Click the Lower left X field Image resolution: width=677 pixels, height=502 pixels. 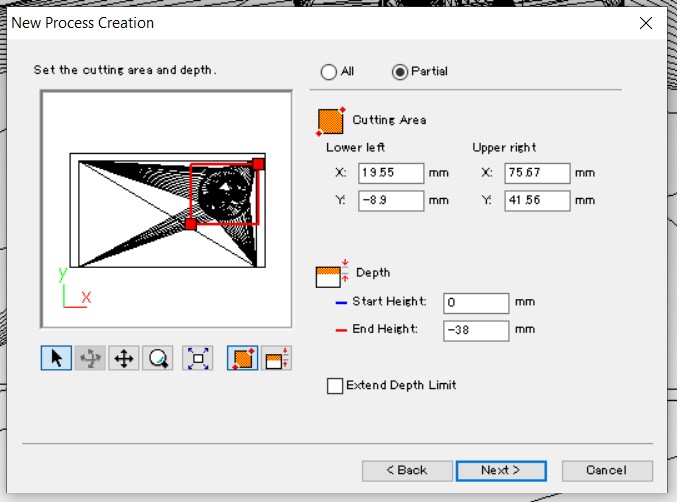coord(391,173)
